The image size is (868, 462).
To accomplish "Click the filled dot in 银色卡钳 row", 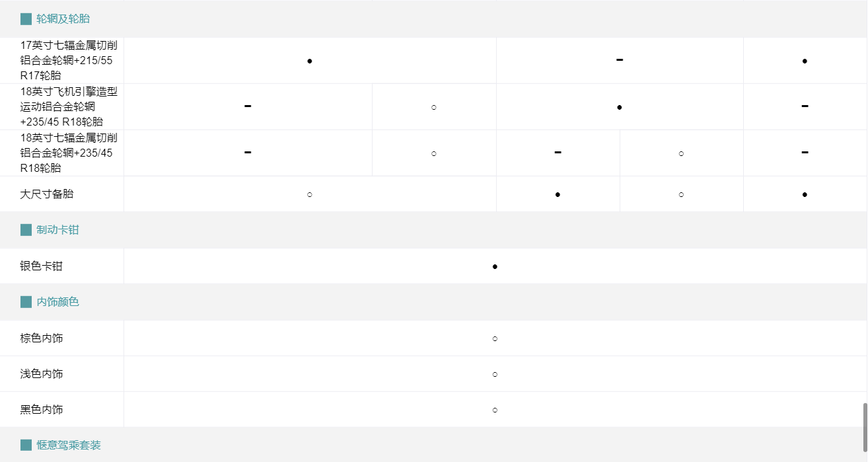I will pos(495,267).
